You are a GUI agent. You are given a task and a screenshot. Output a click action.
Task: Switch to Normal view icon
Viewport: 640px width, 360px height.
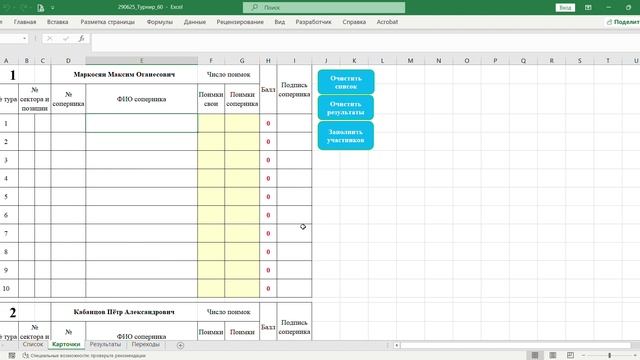click(535, 355)
